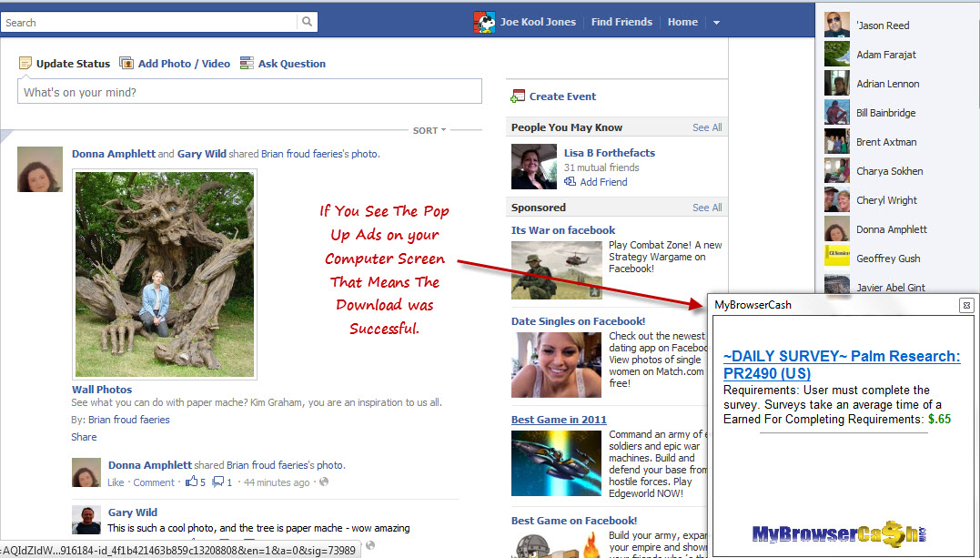This screenshot has height=558, width=980.
Task: Chat with Bill Bainbridge in sidebar
Action: coord(885,113)
